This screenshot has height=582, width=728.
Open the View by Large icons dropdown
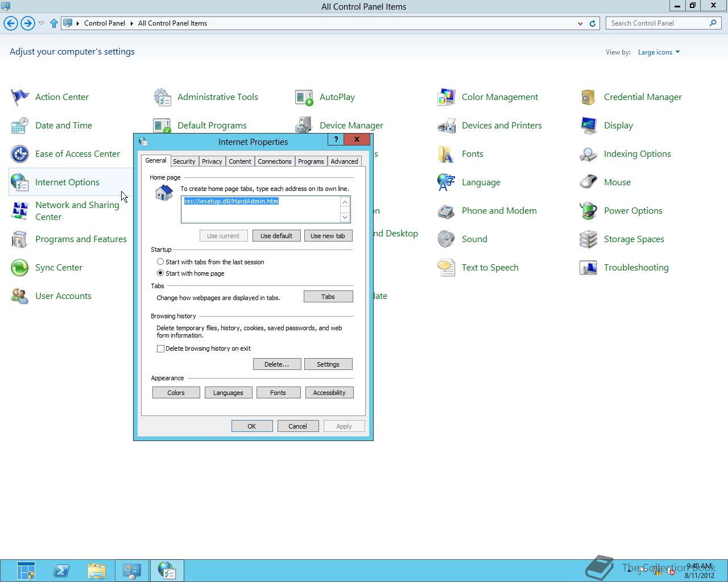(659, 52)
